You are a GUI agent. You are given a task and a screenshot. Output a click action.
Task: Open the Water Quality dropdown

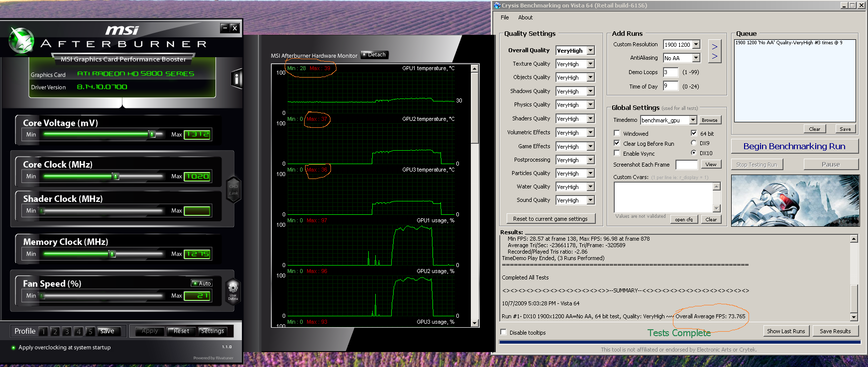point(590,187)
